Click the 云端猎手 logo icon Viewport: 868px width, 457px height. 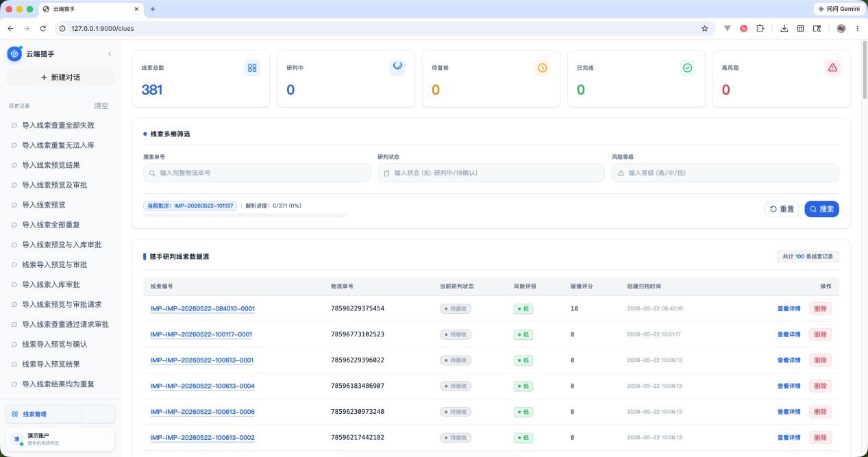[x=14, y=53]
